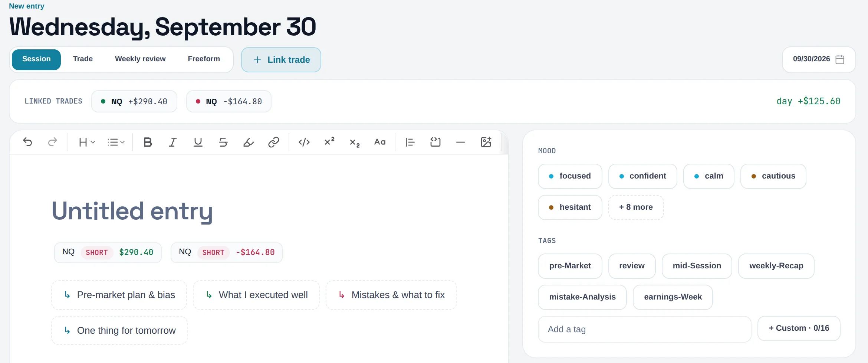Select the confident mood

pos(643,176)
